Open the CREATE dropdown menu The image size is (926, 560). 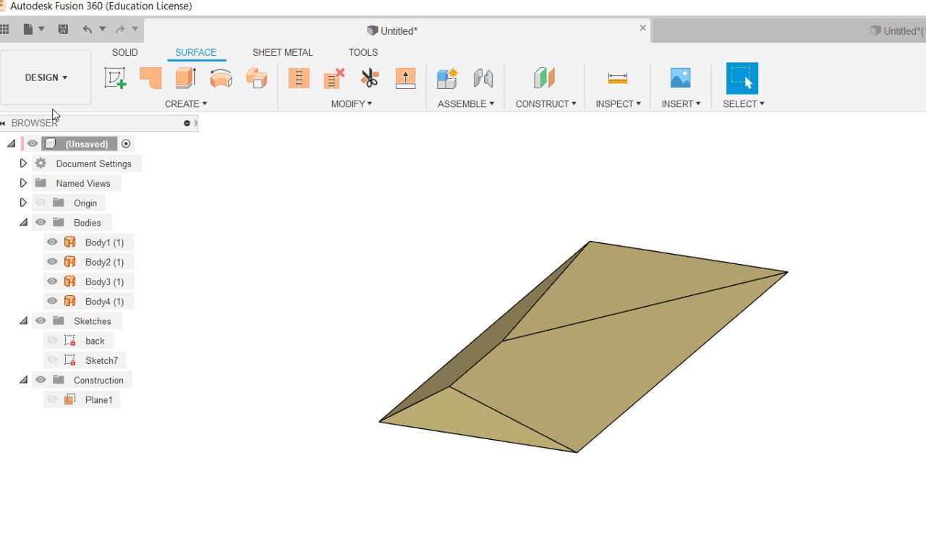[x=186, y=104]
